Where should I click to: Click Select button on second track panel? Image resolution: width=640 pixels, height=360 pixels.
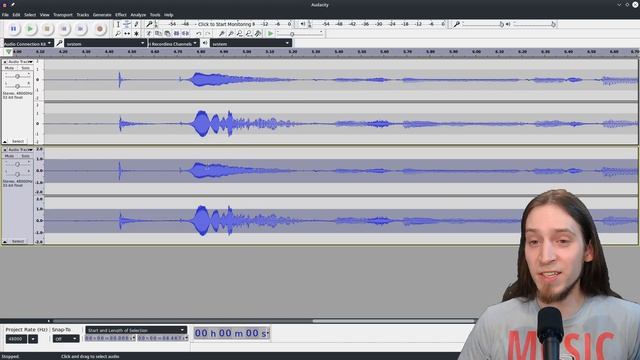coord(18,242)
